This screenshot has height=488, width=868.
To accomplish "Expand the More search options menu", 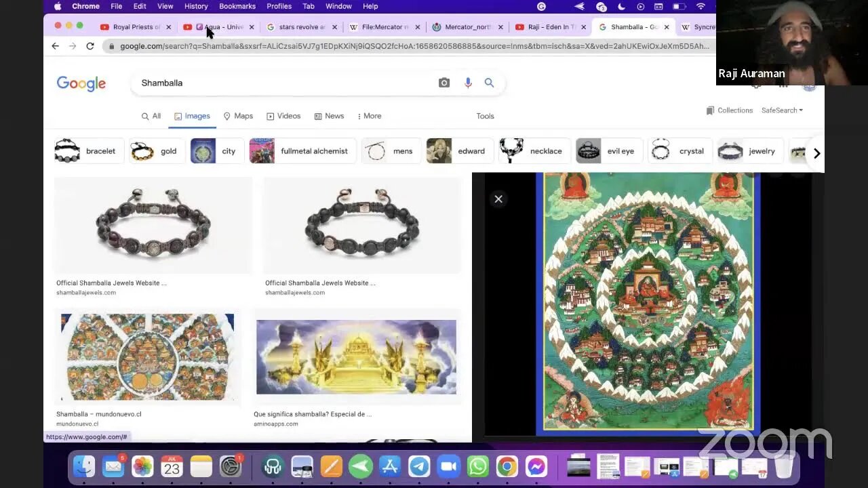I will point(369,116).
